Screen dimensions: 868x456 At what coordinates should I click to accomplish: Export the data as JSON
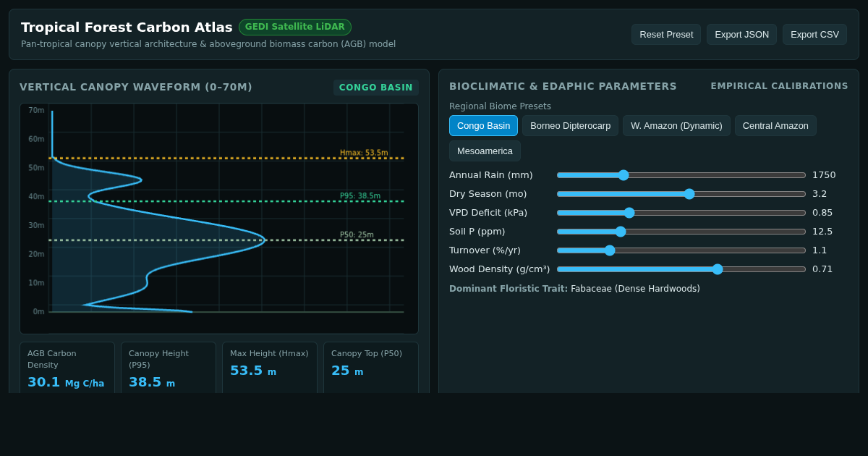(x=741, y=35)
